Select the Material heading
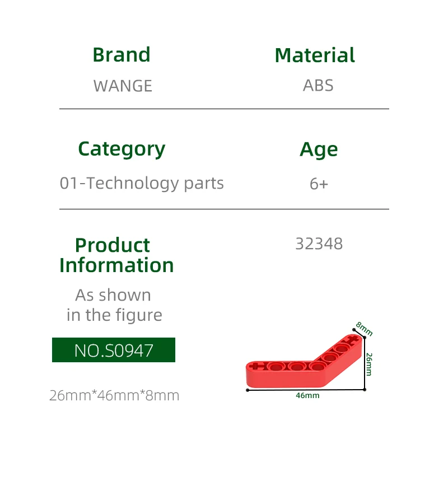The image size is (448, 477). 315,55
